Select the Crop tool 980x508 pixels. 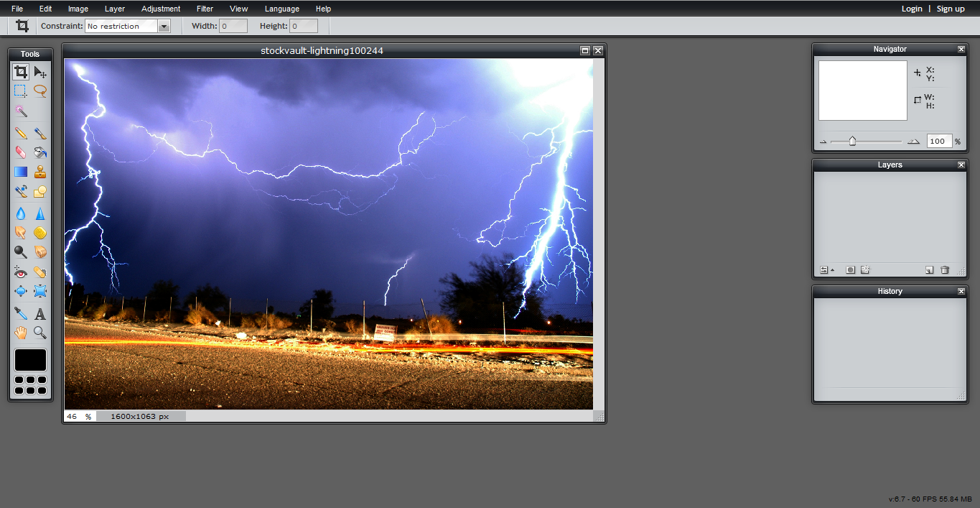(x=20, y=72)
